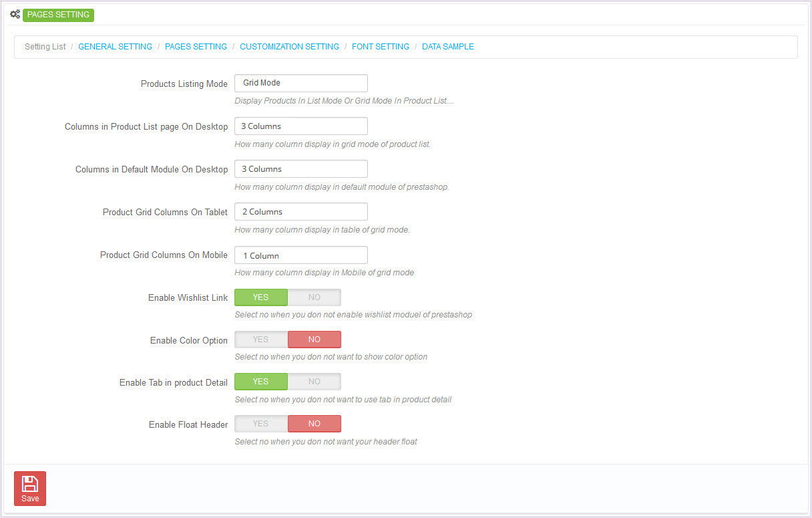Click NO on Enable Color Option

[x=314, y=340]
